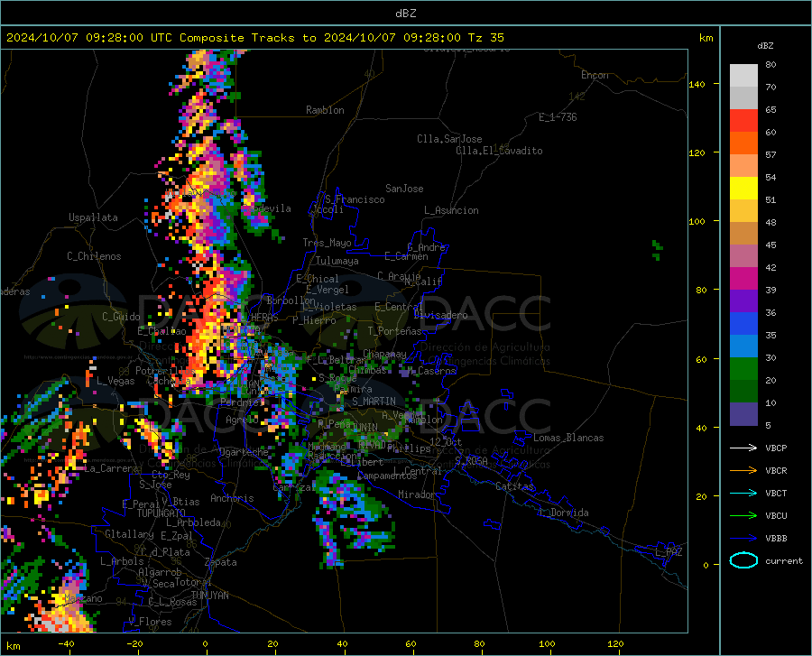Click the dBZ title at top center
812x656 pixels.
[x=405, y=14]
